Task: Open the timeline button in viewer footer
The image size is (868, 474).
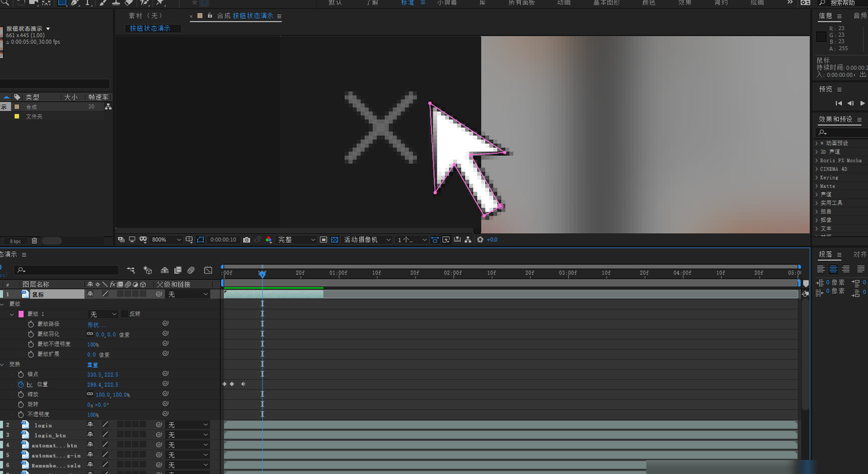Action: [457, 240]
